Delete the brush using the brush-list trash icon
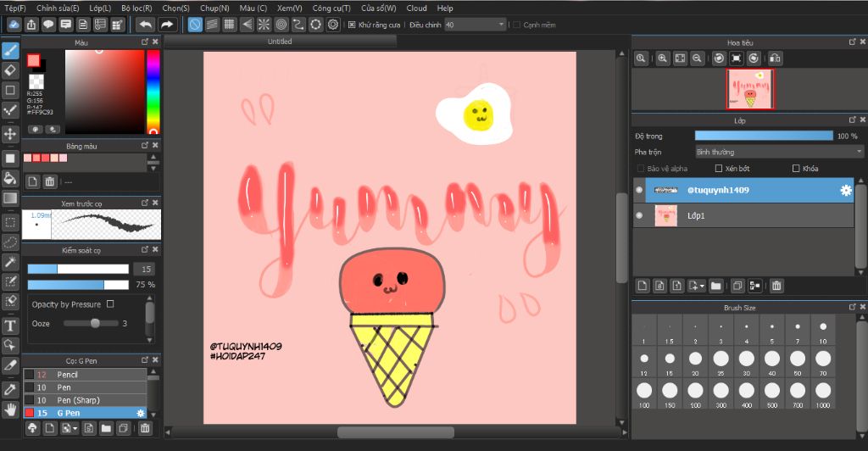 point(145,428)
